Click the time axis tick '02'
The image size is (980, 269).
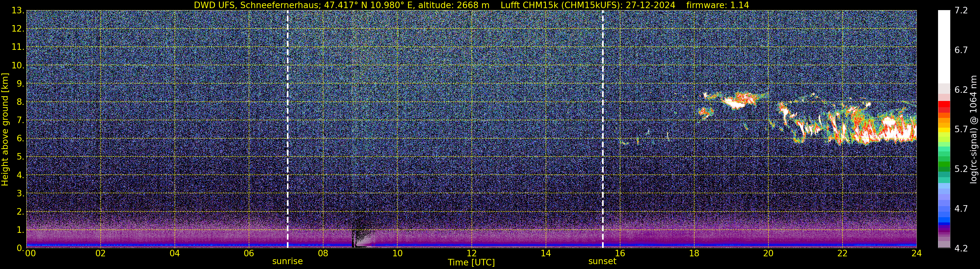coord(101,253)
